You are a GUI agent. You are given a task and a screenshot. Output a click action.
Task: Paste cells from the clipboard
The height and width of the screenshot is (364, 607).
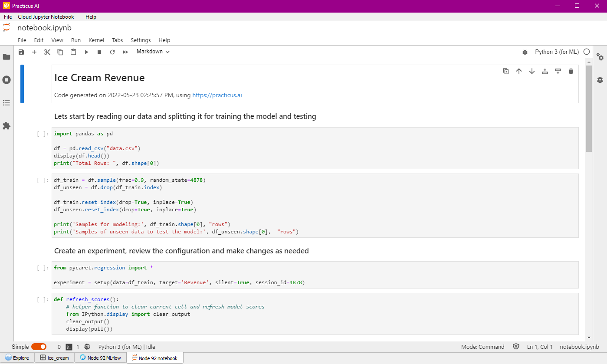coord(73,52)
